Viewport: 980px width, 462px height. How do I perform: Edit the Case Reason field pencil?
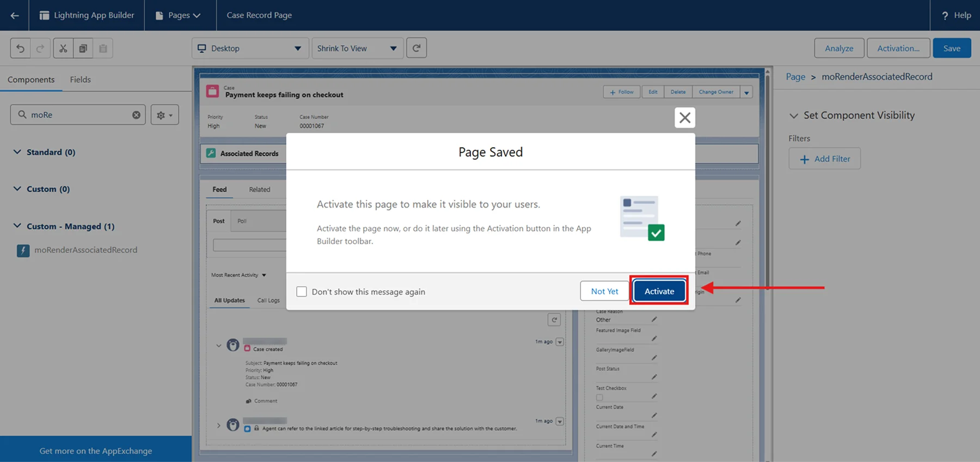click(x=654, y=319)
